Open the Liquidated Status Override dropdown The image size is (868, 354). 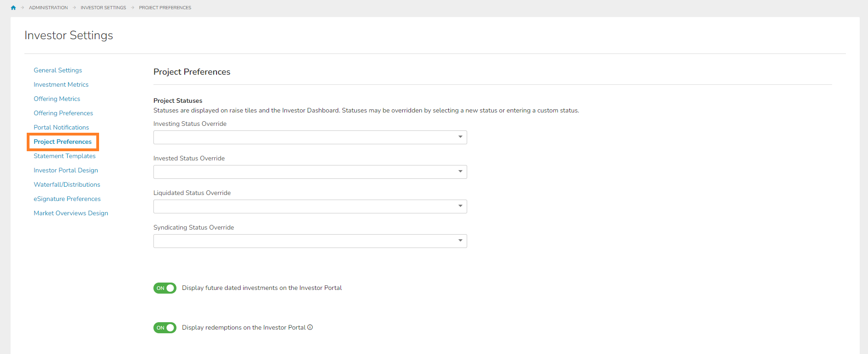point(310,206)
